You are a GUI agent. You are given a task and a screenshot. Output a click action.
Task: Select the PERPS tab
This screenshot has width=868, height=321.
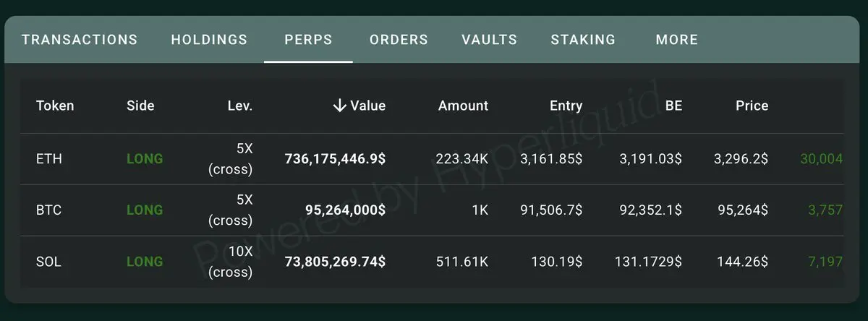coord(308,40)
